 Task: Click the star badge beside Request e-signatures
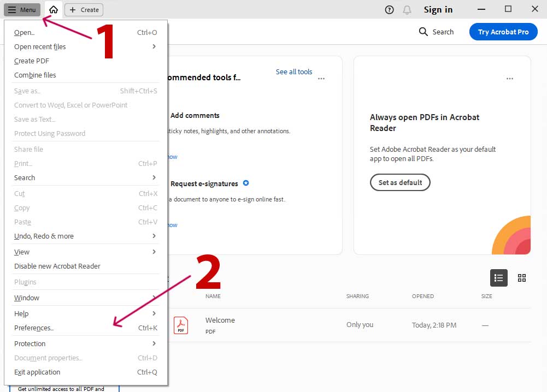tap(246, 183)
